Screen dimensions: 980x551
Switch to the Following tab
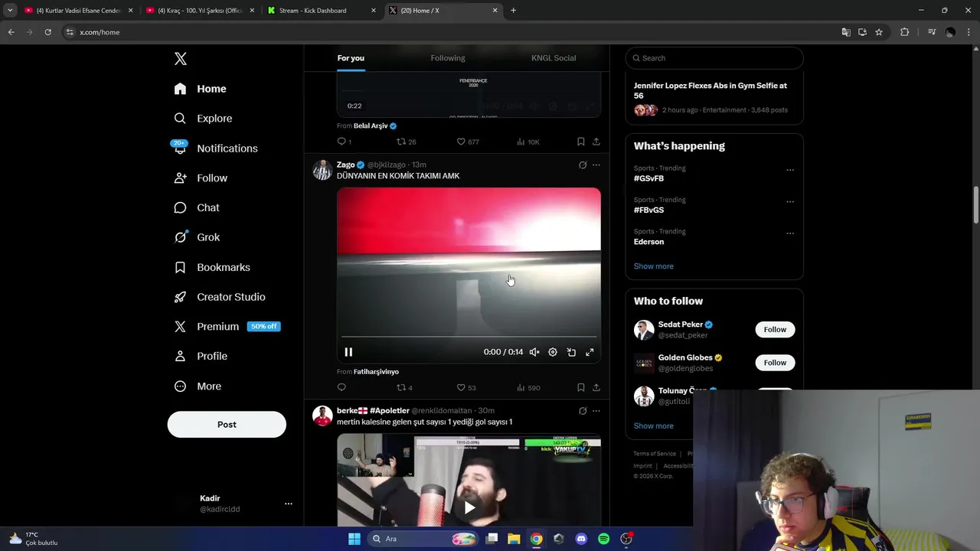coord(448,58)
